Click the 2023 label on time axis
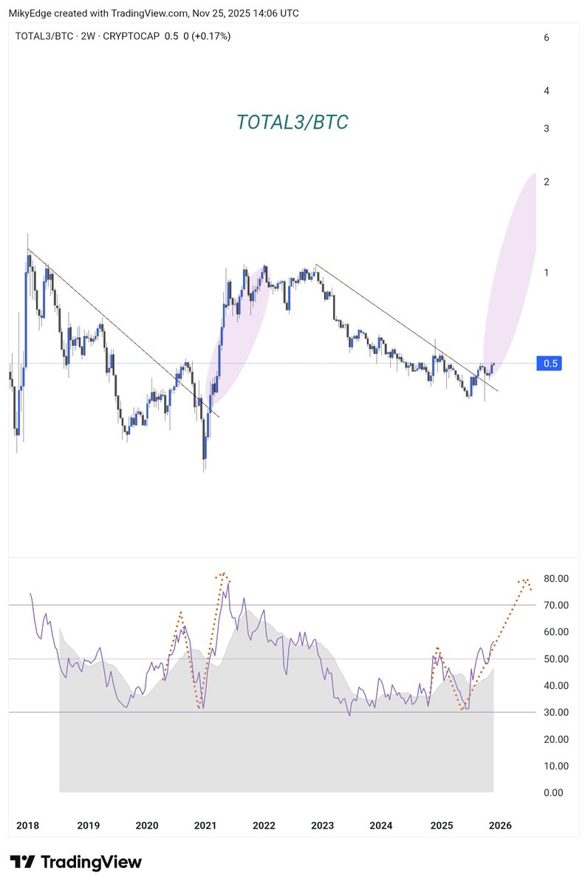Screen dimensions: 588x887 pyautogui.click(x=323, y=824)
